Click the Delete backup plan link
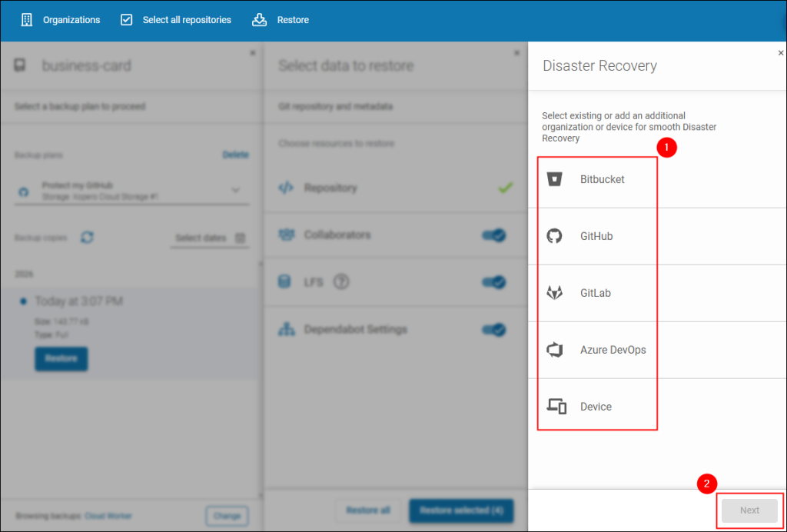The height and width of the screenshot is (532, 787). (235, 155)
